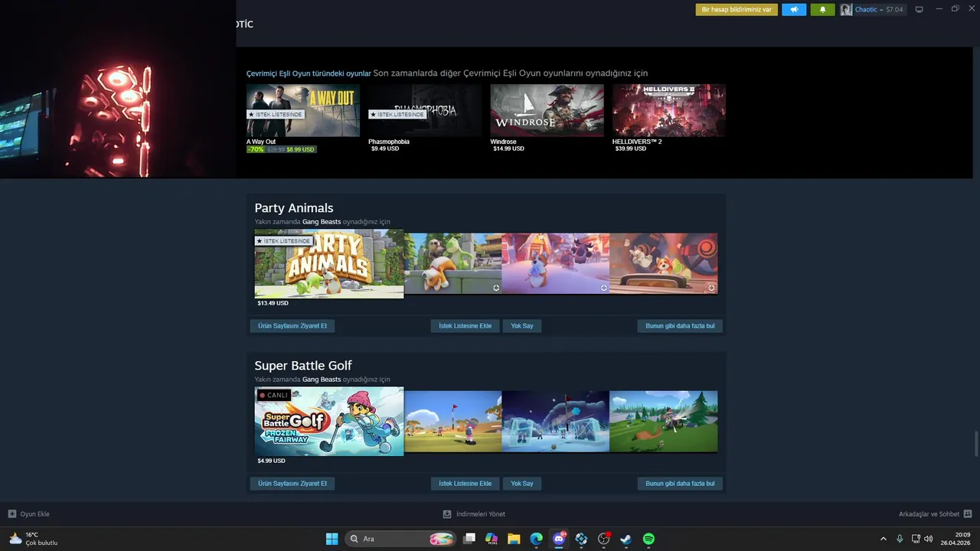Click Oyun Ekle at the bottom left
980x551 pixels.
pyautogui.click(x=34, y=514)
